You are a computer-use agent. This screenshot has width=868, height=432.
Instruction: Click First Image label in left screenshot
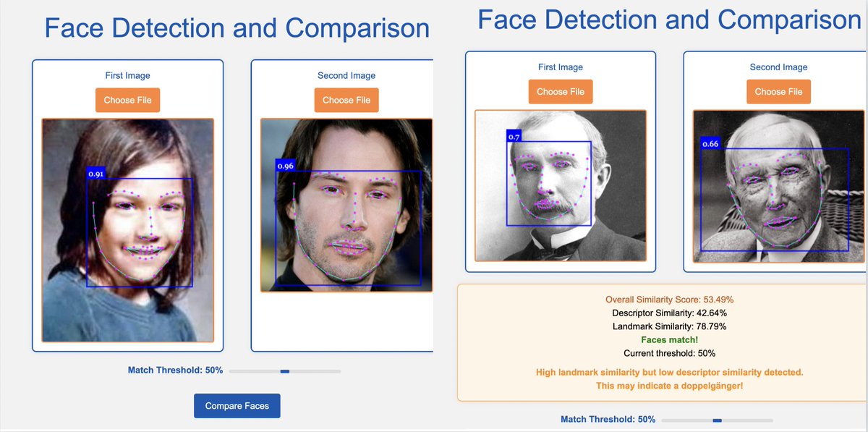pos(127,75)
